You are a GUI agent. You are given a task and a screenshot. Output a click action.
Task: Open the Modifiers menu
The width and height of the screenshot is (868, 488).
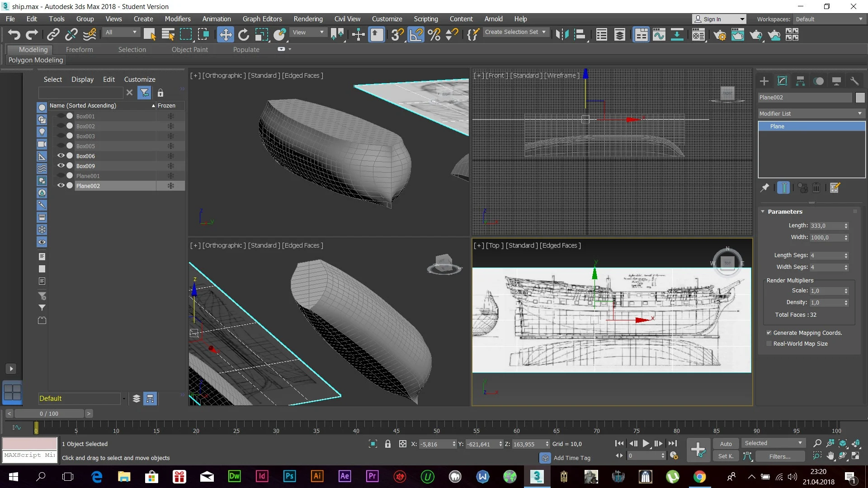pyautogui.click(x=177, y=19)
